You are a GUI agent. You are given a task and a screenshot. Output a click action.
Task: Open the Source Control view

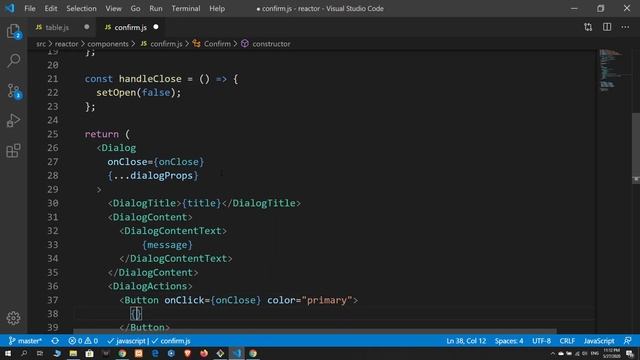[x=13, y=91]
